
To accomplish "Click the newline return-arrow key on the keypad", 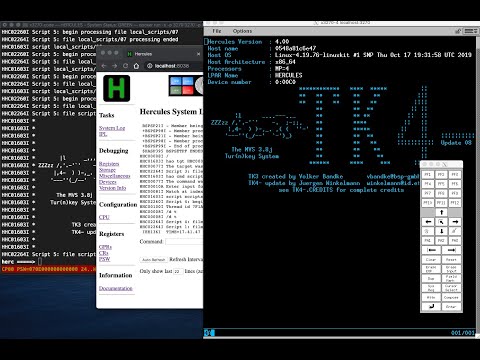I will tap(431, 307).
